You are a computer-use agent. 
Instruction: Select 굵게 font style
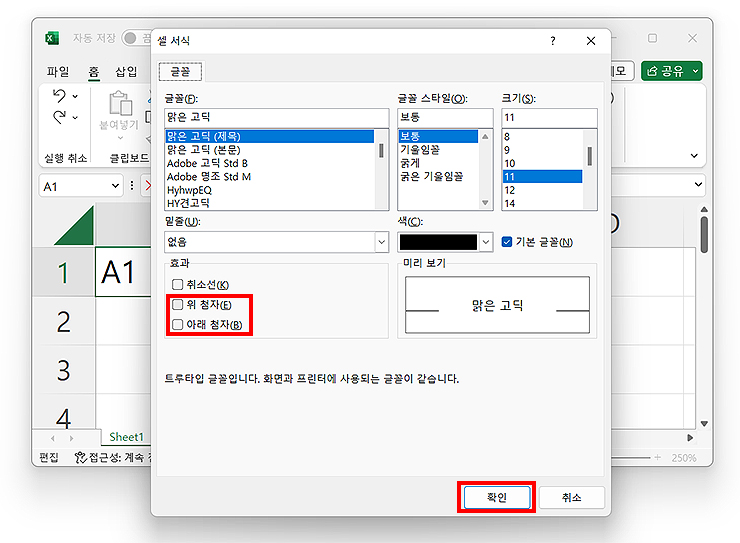[438, 163]
